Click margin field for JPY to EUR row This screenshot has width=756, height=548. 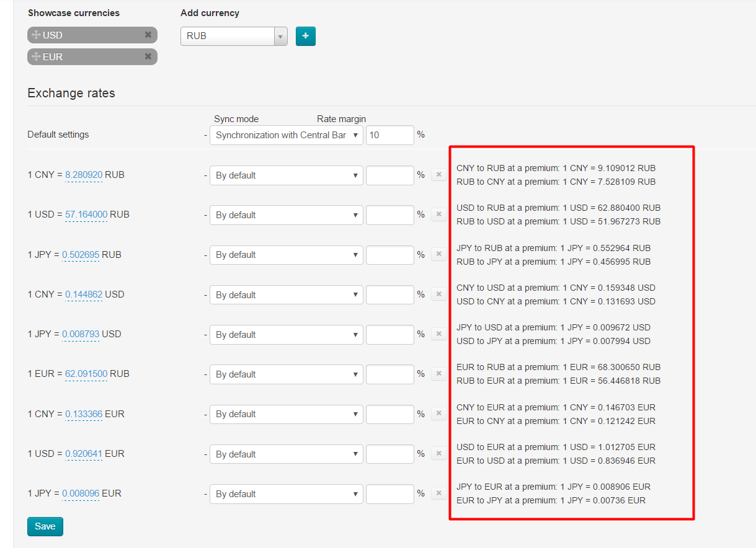point(390,494)
